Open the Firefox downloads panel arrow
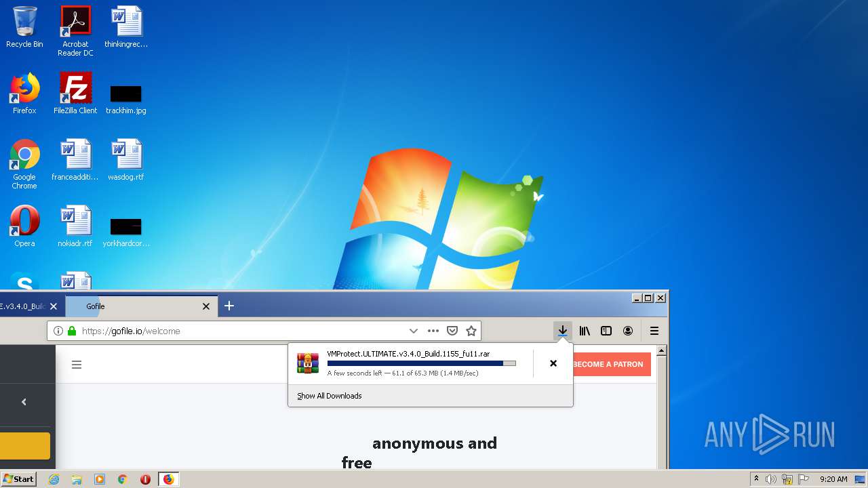This screenshot has width=868, height=488. tap(562, 331)
